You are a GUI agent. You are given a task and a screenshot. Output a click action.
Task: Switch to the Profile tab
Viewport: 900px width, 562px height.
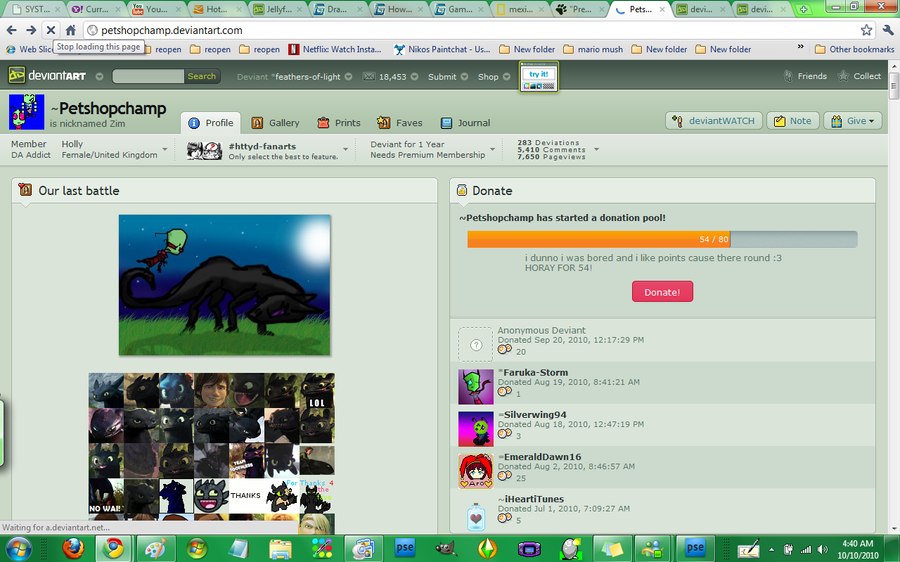[211, 123]
